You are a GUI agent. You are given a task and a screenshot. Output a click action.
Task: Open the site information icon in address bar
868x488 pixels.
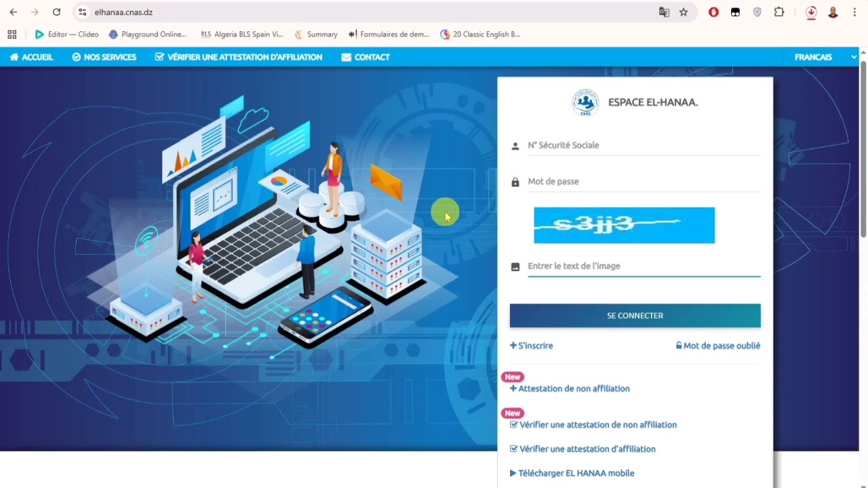tap(83, 12)
